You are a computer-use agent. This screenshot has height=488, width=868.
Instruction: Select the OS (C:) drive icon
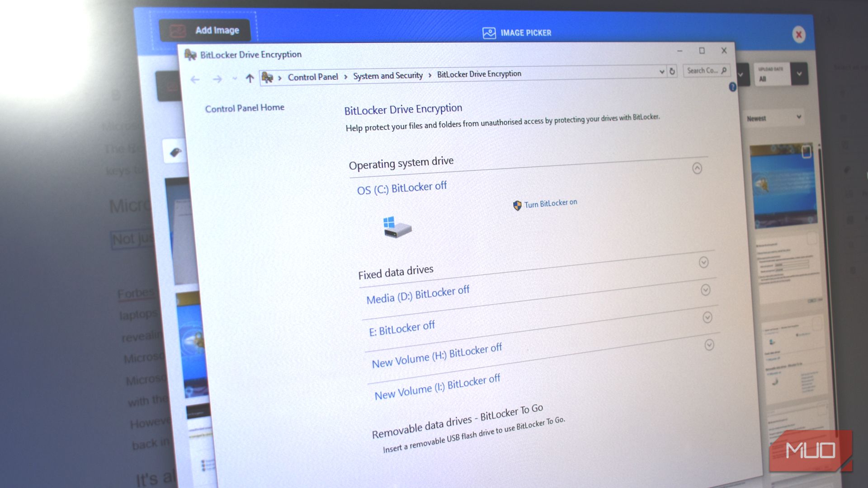[x=397, y=226]
